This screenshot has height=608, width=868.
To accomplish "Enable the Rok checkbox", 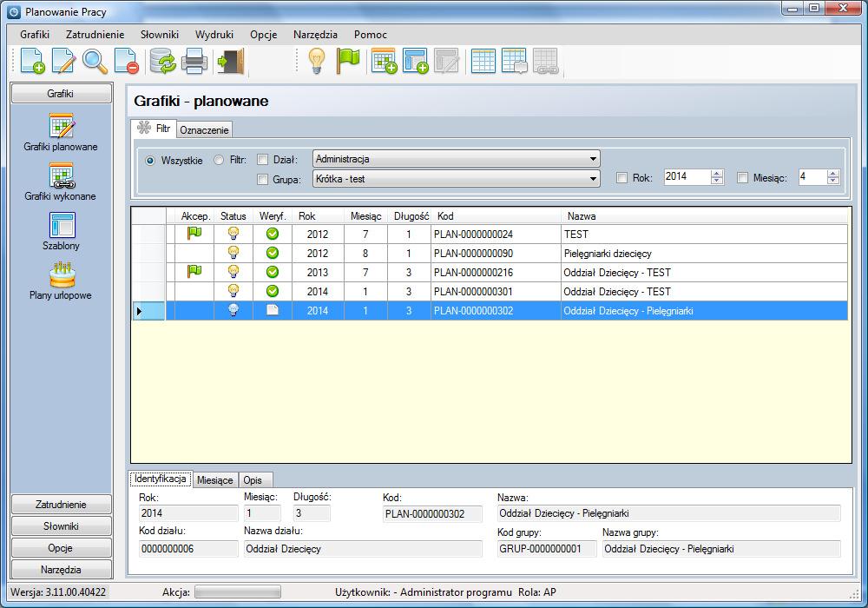I will 622,178.
